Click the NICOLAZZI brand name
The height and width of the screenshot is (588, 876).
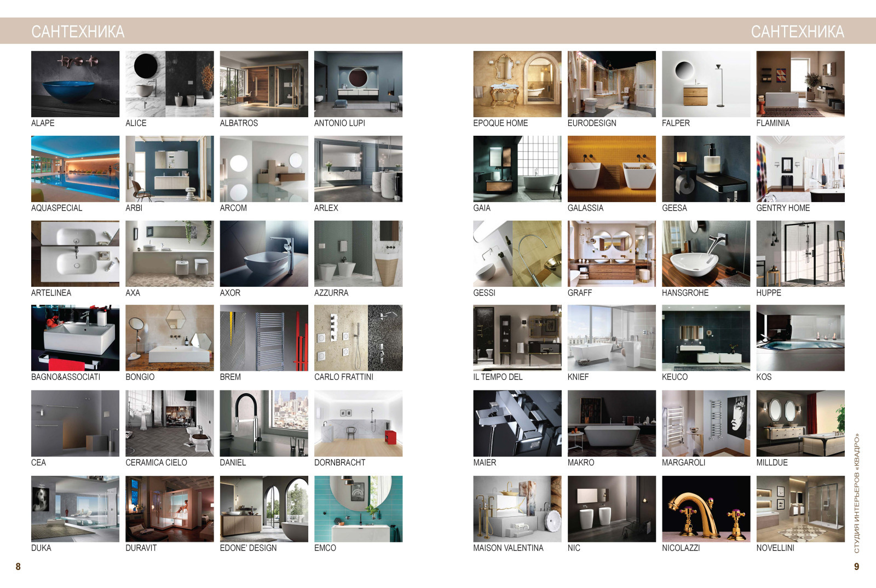[x=681, y=548]
